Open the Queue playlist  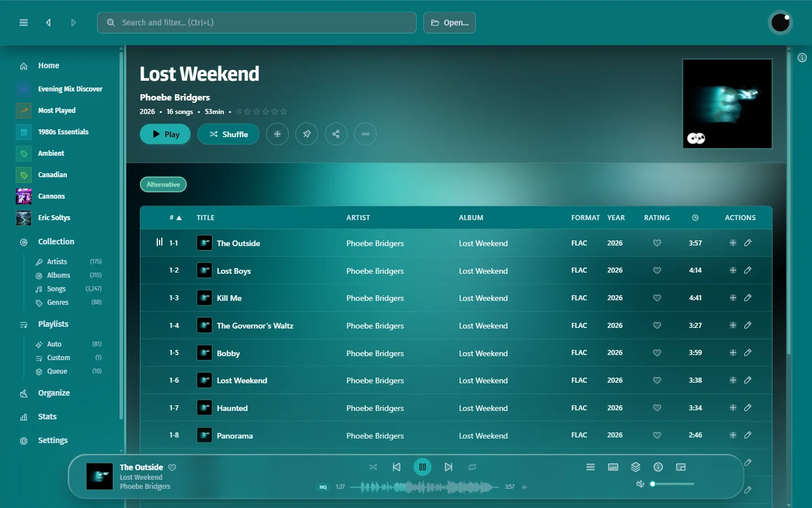coord(57,371)
